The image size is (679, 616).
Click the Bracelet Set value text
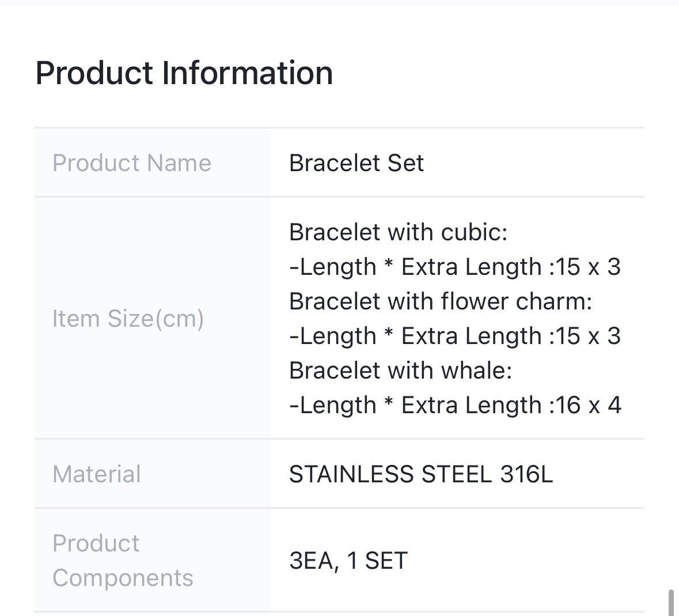point(356,163)
